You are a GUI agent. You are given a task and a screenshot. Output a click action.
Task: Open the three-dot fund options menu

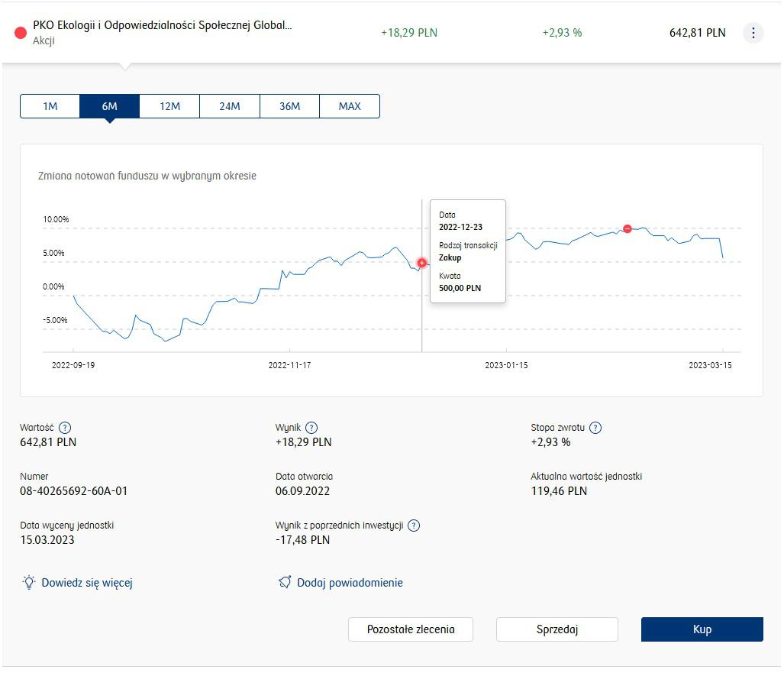click(x=753, y=33)
